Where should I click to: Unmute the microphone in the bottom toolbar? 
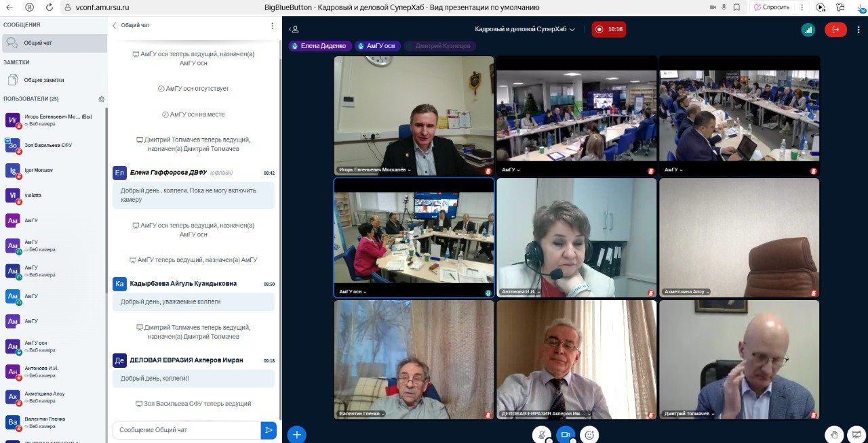point(541,434)
